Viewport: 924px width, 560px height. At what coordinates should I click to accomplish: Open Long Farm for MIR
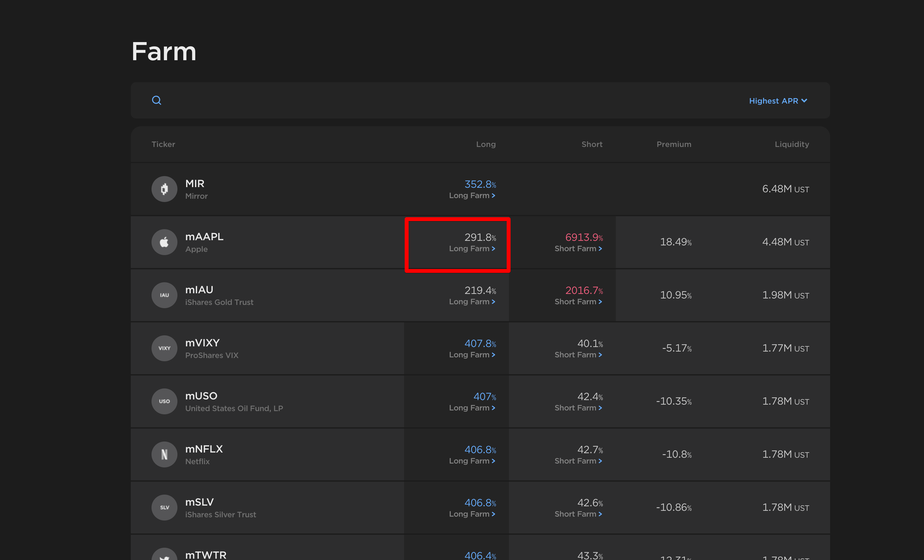[x=472, y=195]
